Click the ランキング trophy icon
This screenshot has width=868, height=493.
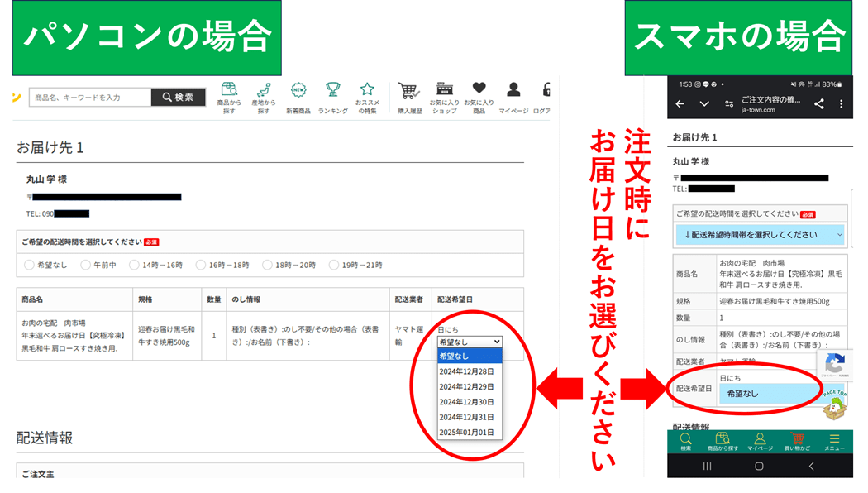coord(332,91)
